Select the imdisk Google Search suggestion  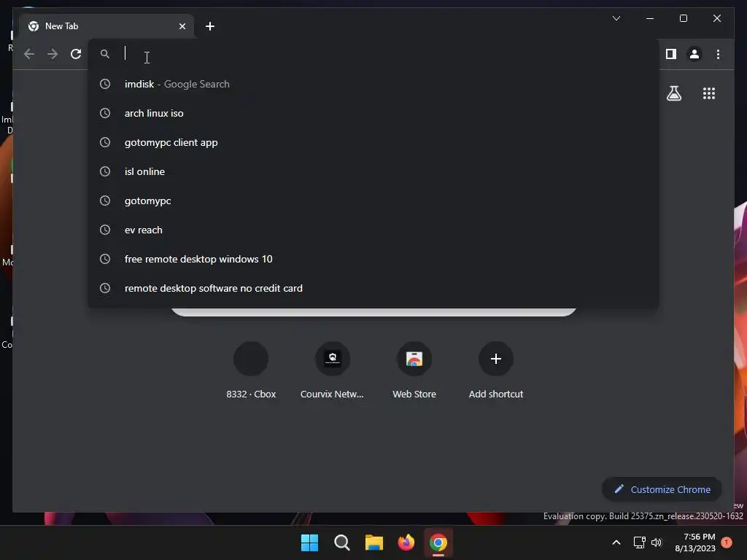[x=373, y=84]
